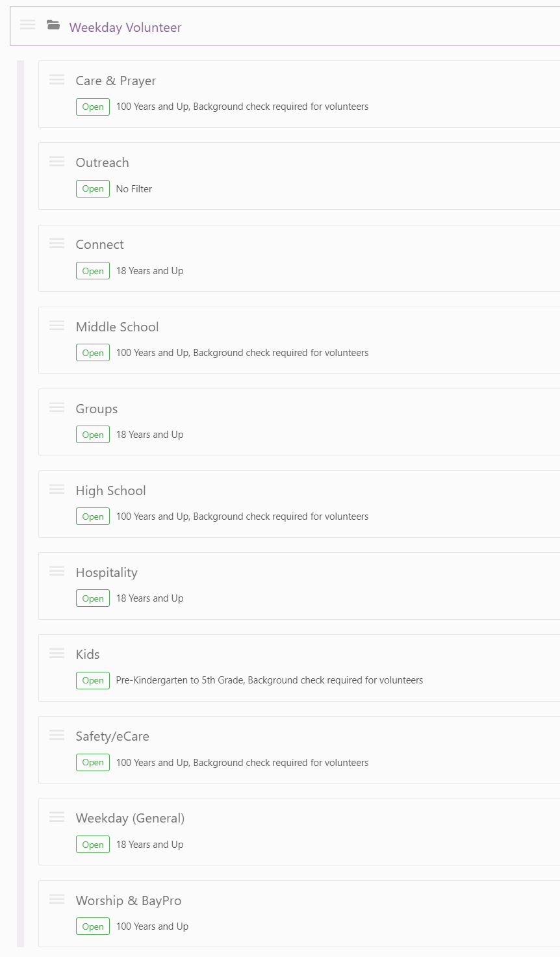Click the Safety/eCare drag handle icon

point(57,735)
